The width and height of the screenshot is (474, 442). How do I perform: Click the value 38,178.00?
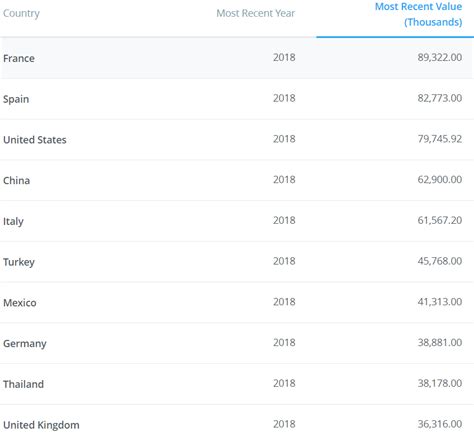coord(440,383)
